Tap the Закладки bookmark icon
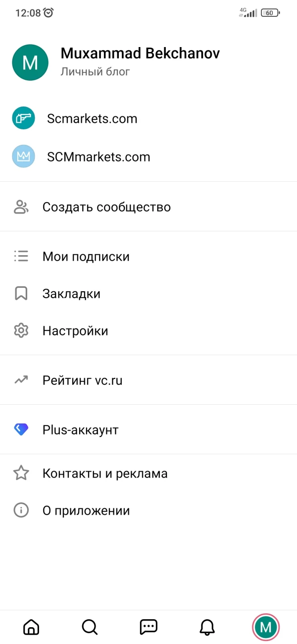The height and width of the screenshot is (644, 297). tap(21, 294)
